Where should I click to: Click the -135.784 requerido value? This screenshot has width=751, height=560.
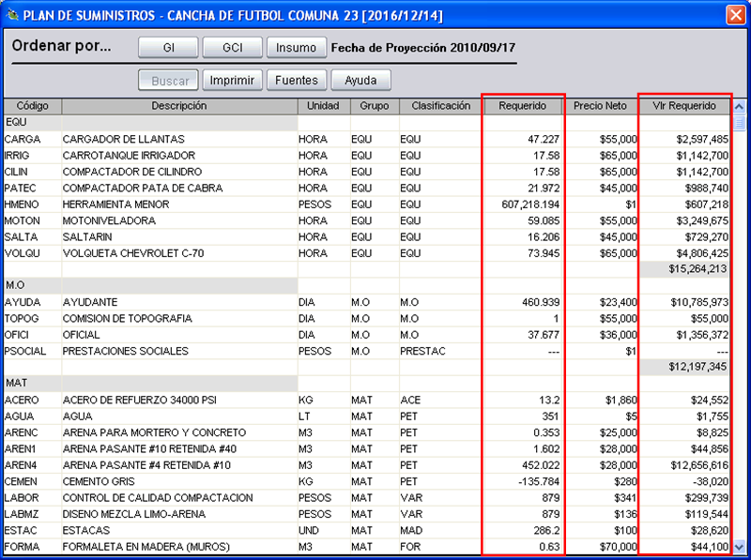pos(539,481)
